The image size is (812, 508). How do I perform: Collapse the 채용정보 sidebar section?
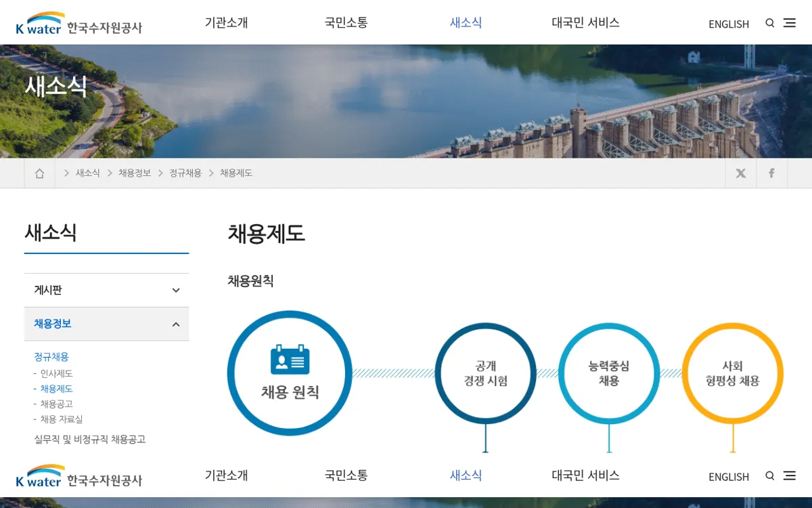pos(106,324)
